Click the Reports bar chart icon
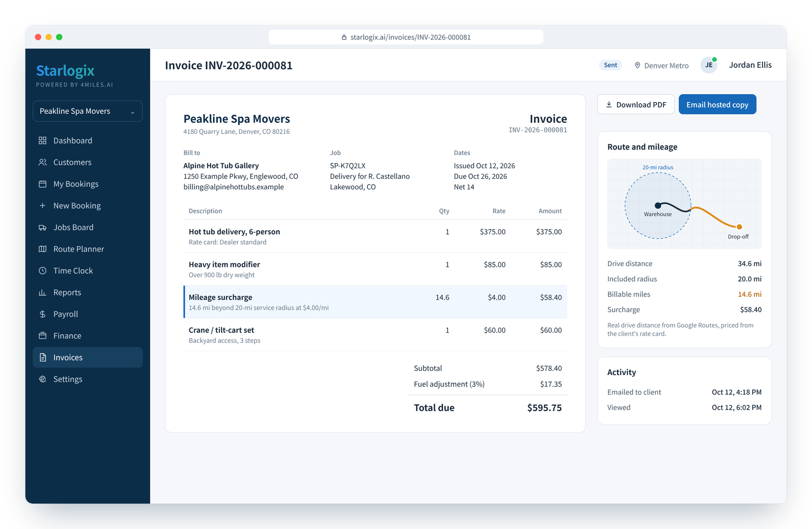Viewport: 812px width, 529px height. click(x=43, y=293)
